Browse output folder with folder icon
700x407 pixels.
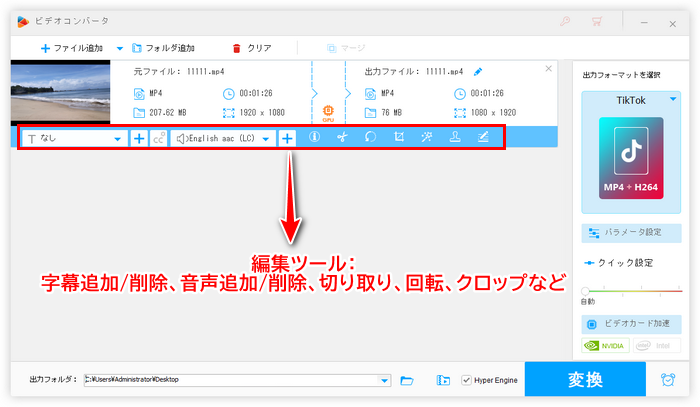tap(407, 380)
